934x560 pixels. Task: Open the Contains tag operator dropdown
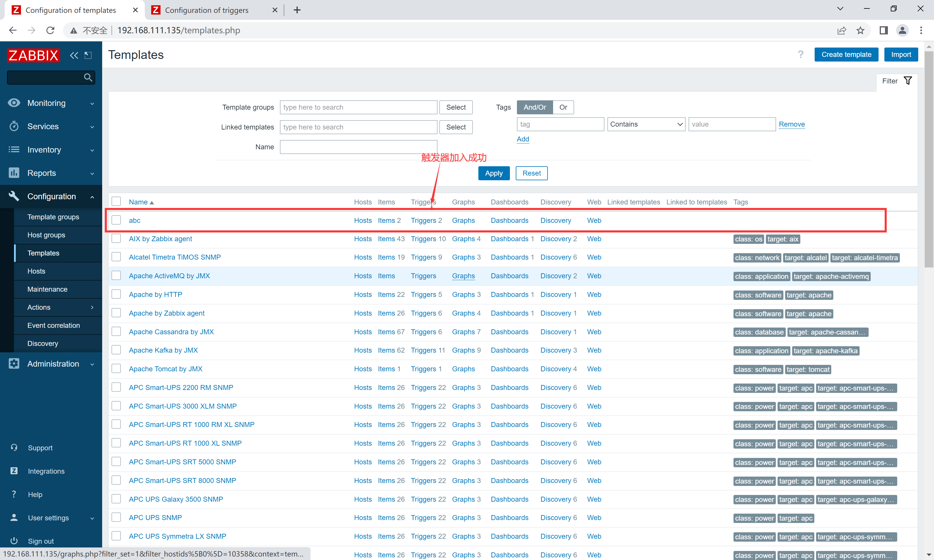click(646, 124)
